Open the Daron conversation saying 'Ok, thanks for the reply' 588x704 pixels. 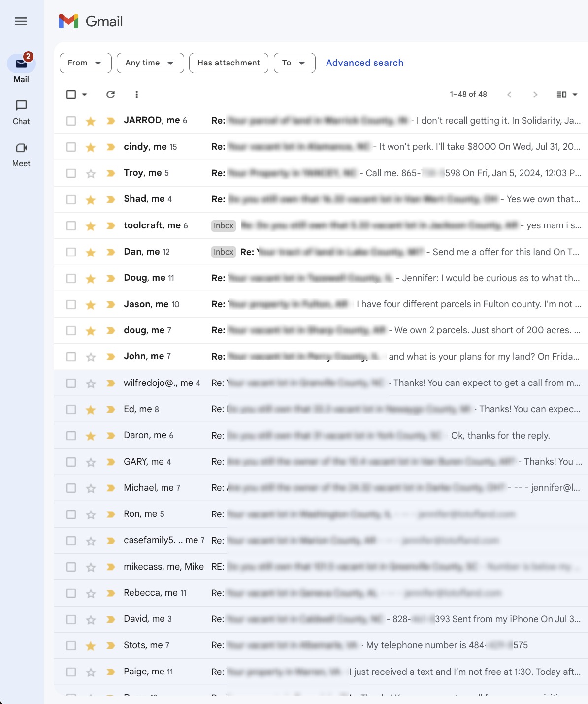click(x=321, y=436)
